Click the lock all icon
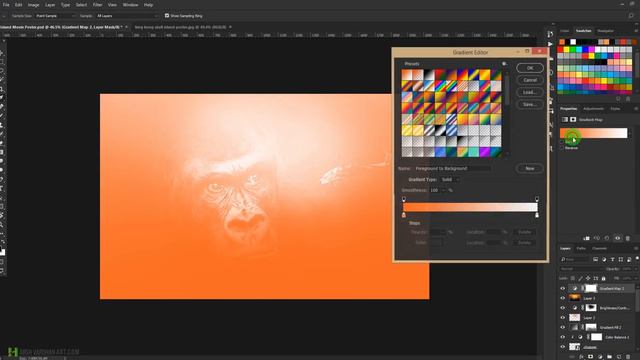640x360 pixels. [604, 278]
